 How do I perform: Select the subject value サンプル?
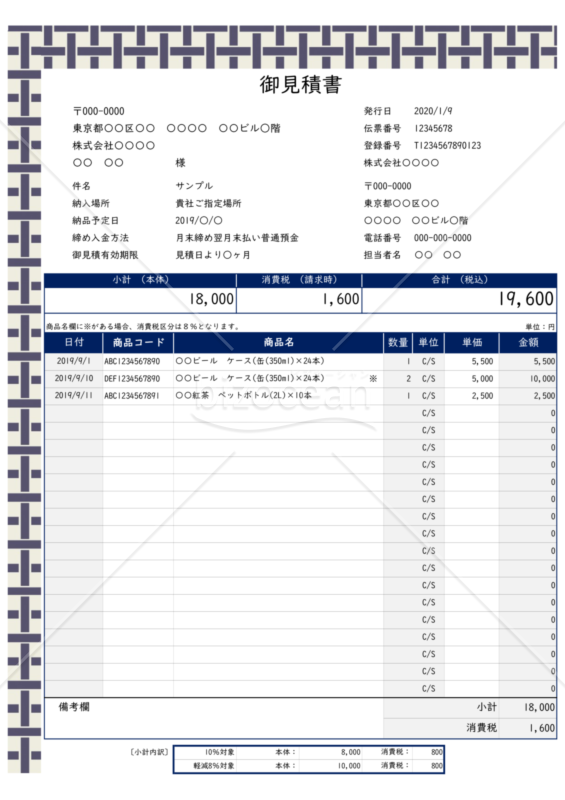click(194, 186)
